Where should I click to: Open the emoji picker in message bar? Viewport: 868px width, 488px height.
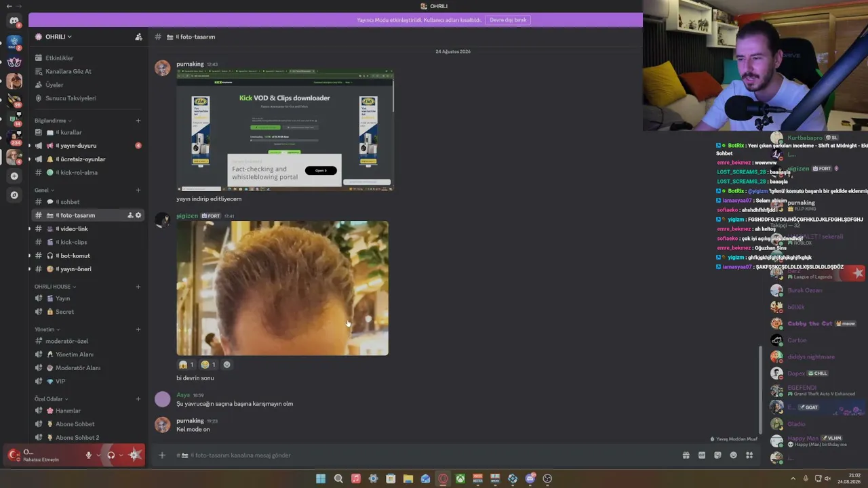tap(733, 455)
